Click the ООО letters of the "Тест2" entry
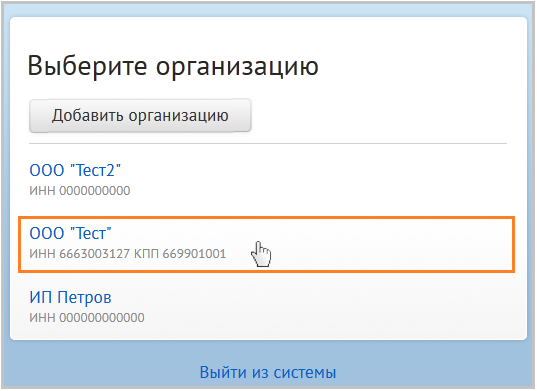 [x=47, y=170]
